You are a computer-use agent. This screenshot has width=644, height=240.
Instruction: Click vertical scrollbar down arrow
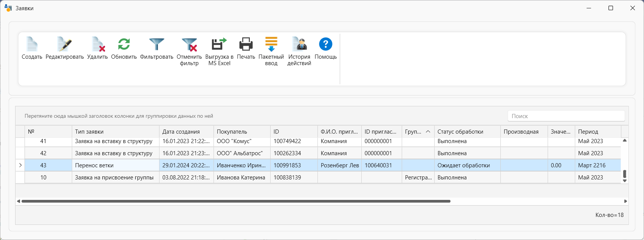[625, 181]
